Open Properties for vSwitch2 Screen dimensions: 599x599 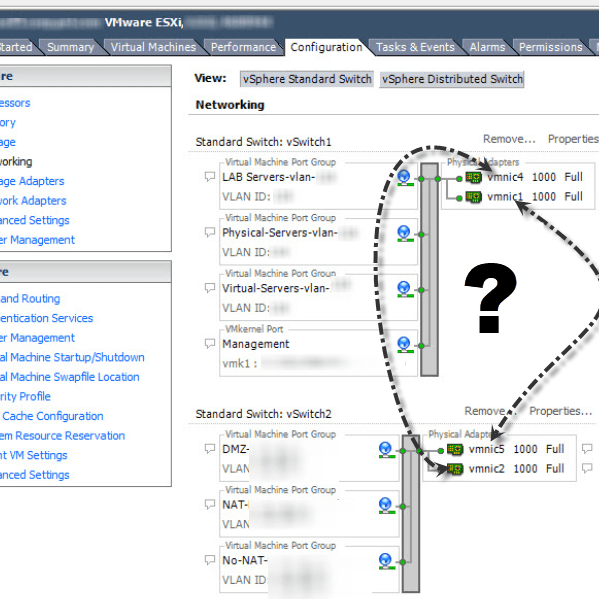point(560,411)
